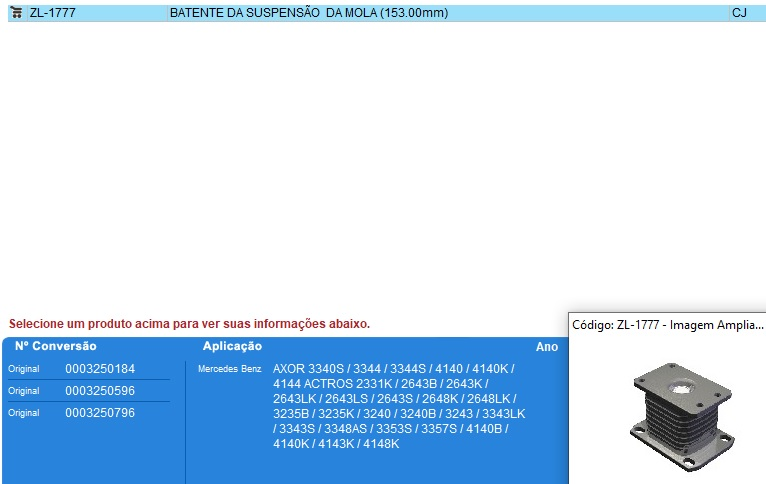Screen dimensions: 766x484
Task: Click the shopping cart icon beside ZL-1777
Action: [x=17, y=13]
